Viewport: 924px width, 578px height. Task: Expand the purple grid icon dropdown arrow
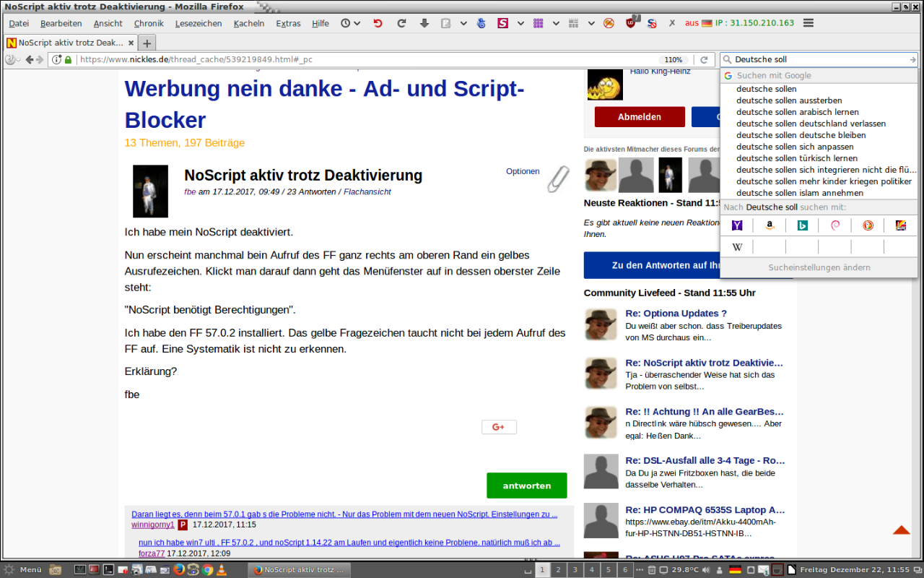click(556, 23)
